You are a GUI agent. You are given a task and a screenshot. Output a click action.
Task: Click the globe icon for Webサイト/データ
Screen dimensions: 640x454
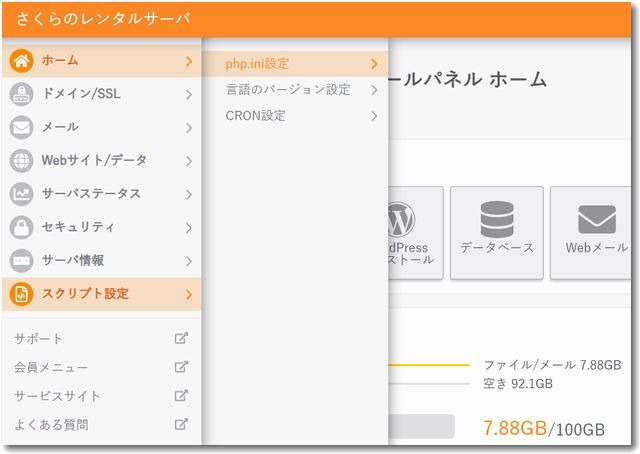[21, 161]
